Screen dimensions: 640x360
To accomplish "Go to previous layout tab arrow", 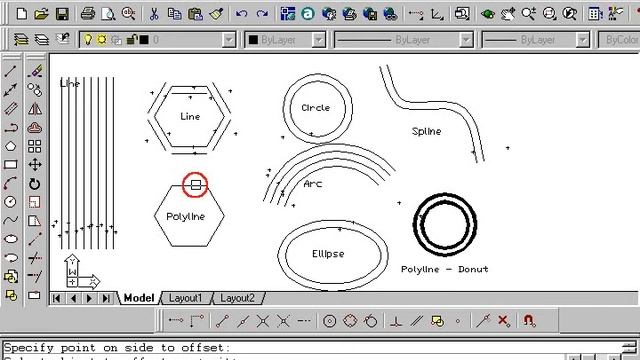I will (x=73, y=298).
